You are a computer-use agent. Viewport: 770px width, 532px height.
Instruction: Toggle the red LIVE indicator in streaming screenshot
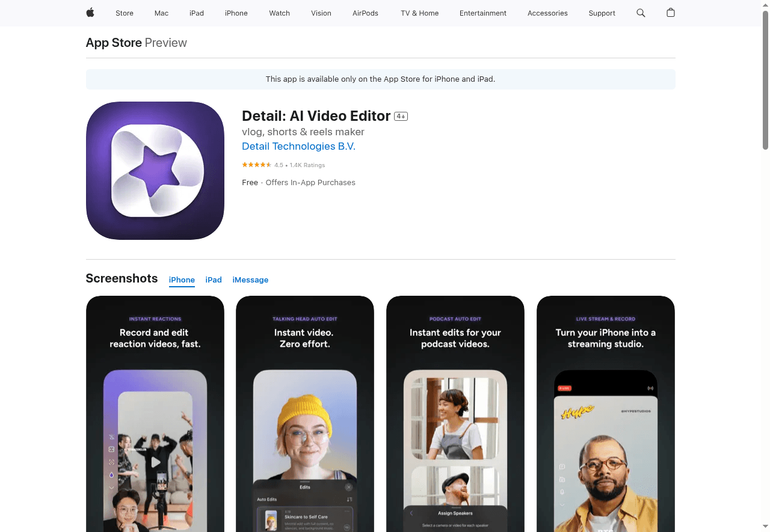pos(564,388)
